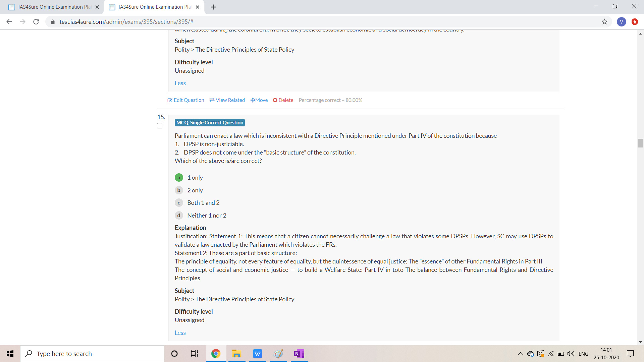Click the page vertical scrollbar thumb

point(640,143)
